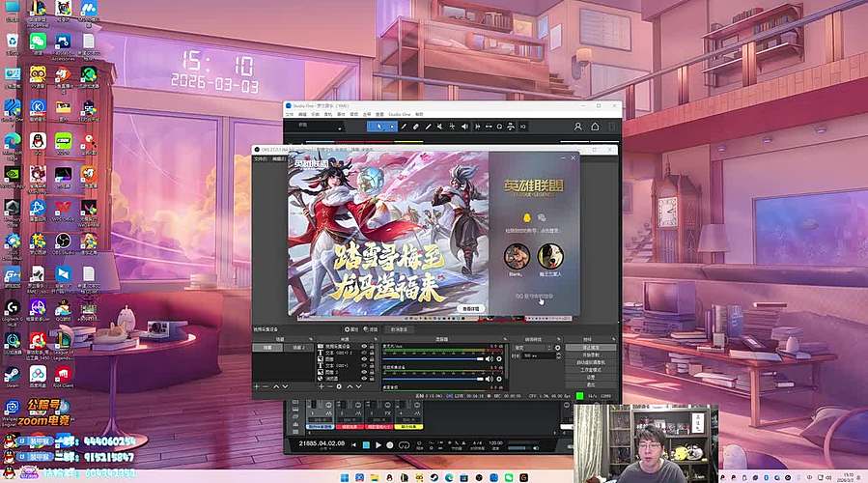Open Riot Client desktop shortcut
Image resolution: width=868 pixels, height=483 pixels.
click(63, 375)
